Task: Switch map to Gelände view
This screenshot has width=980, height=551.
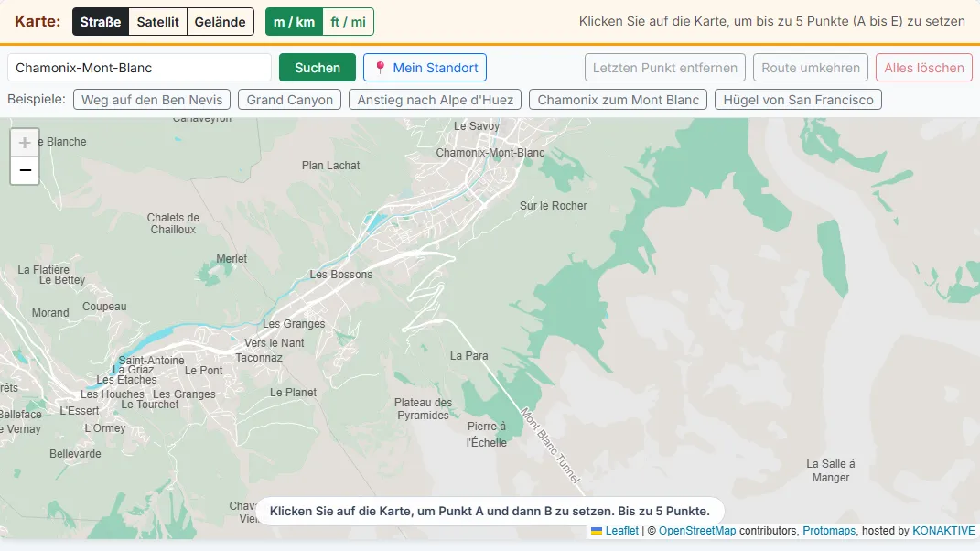Action: coord(220,22)
